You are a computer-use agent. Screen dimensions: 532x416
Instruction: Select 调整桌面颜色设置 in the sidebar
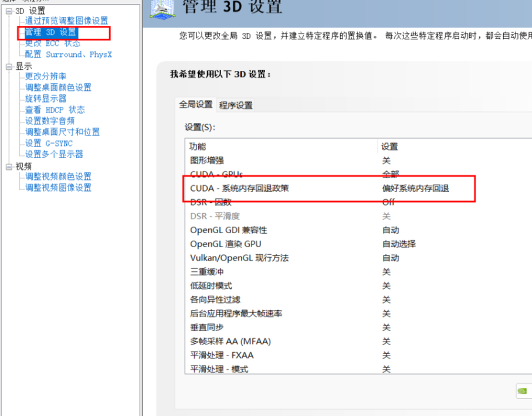(x=58, y=87)
